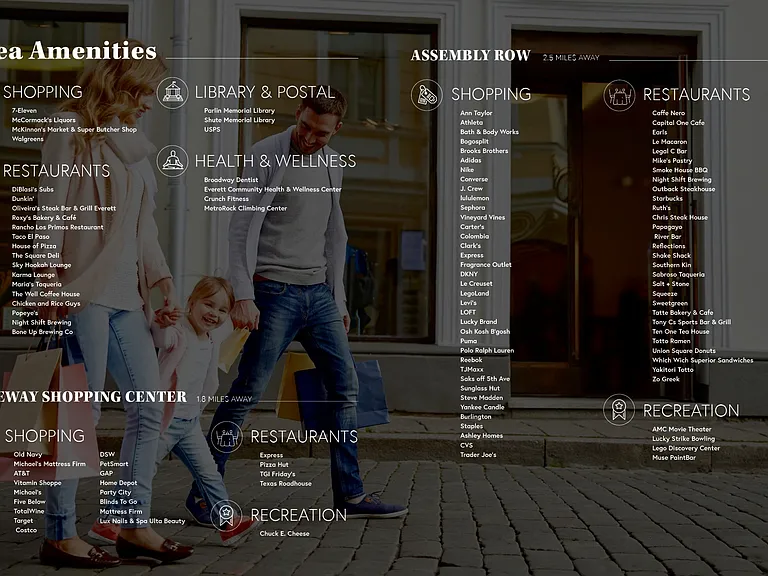Click the Library & Postal building icon
Screen dimensions: 768x576
point(172,93)
